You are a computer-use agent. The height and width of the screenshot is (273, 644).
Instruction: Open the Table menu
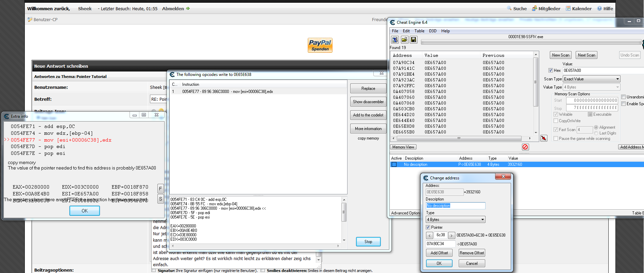[419, 31]
